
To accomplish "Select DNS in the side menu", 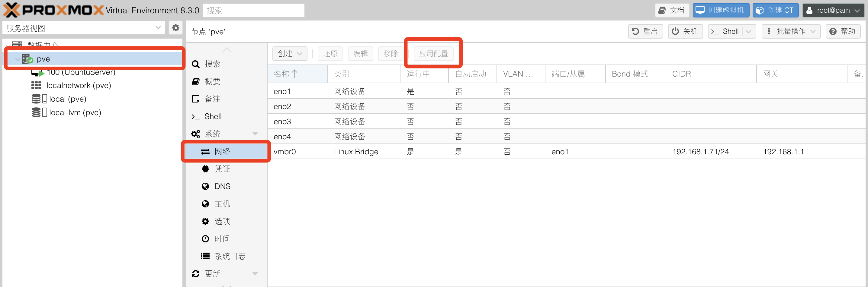I will pyautogui.click(x=222, y=186).
